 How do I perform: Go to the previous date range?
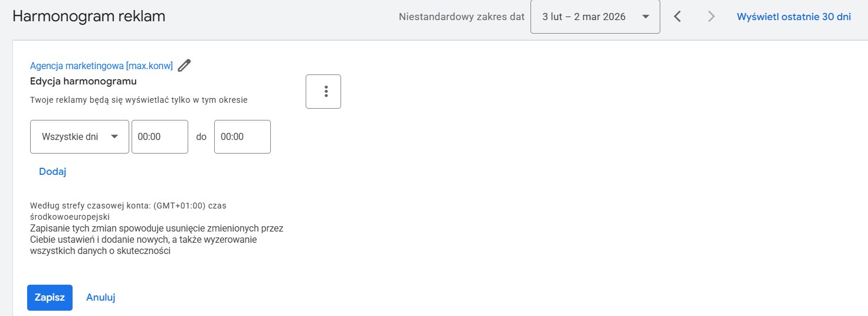click(677, 17)
